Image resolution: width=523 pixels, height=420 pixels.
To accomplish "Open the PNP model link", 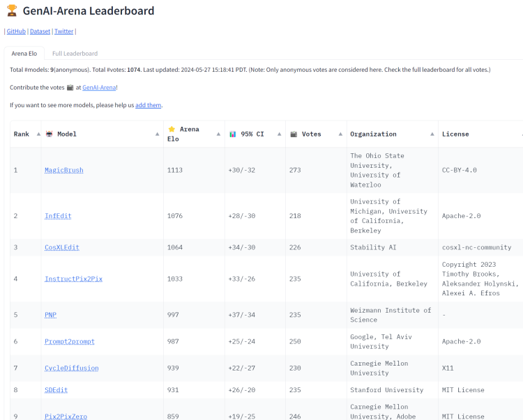I will 50,315.
